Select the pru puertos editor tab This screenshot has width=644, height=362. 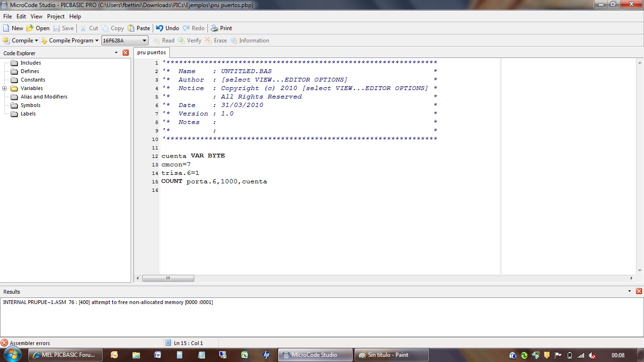tap(151, 52)
